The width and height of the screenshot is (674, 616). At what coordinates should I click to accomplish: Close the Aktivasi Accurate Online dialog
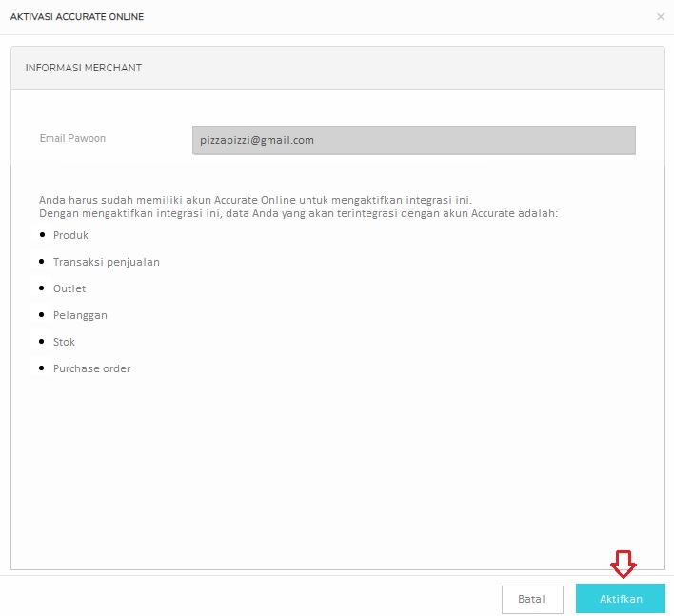[661, 17]
